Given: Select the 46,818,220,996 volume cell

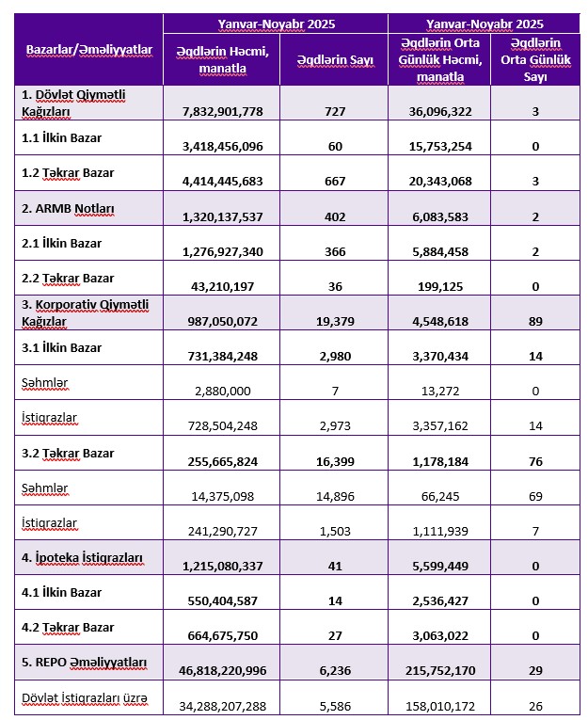Looking at the screenshot, I should (x=223, y=669).
